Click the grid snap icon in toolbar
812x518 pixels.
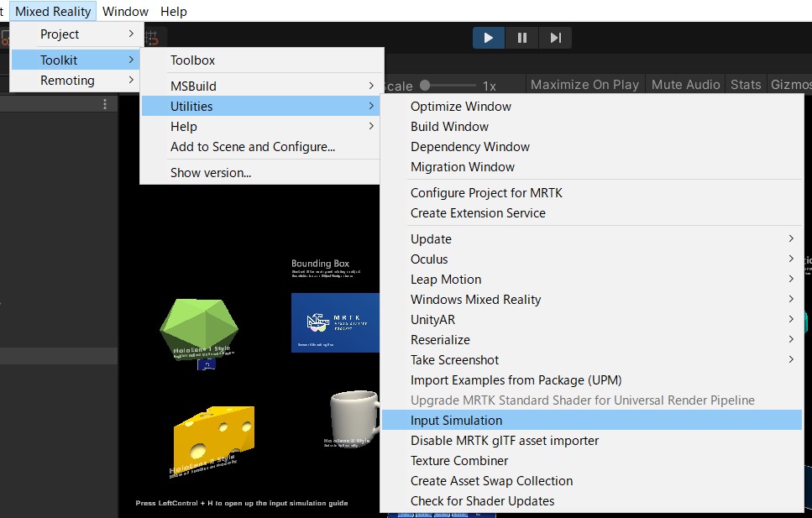click(152, 38)
